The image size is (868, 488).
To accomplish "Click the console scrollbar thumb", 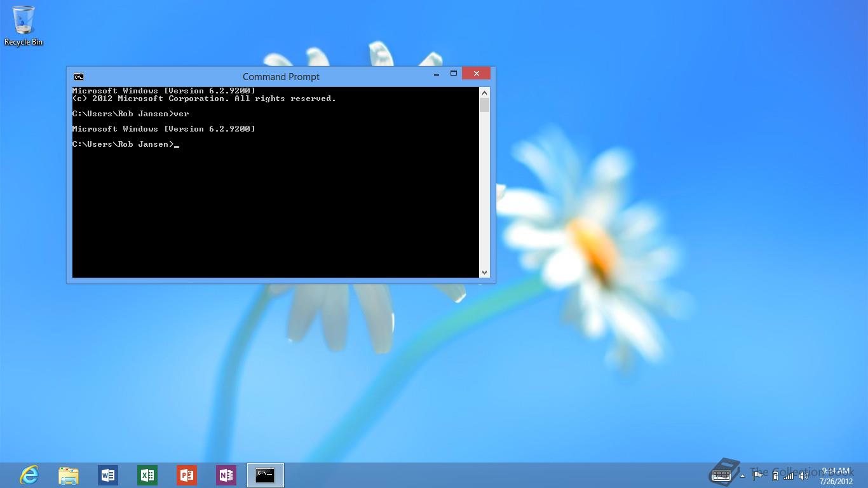I will [x=485, y=105].
